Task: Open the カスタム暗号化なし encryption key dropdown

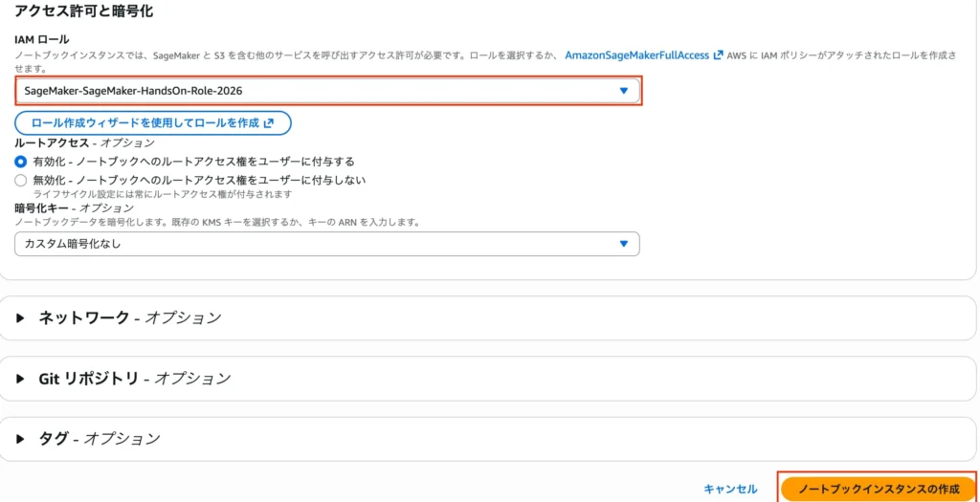Action: [325, 244]
